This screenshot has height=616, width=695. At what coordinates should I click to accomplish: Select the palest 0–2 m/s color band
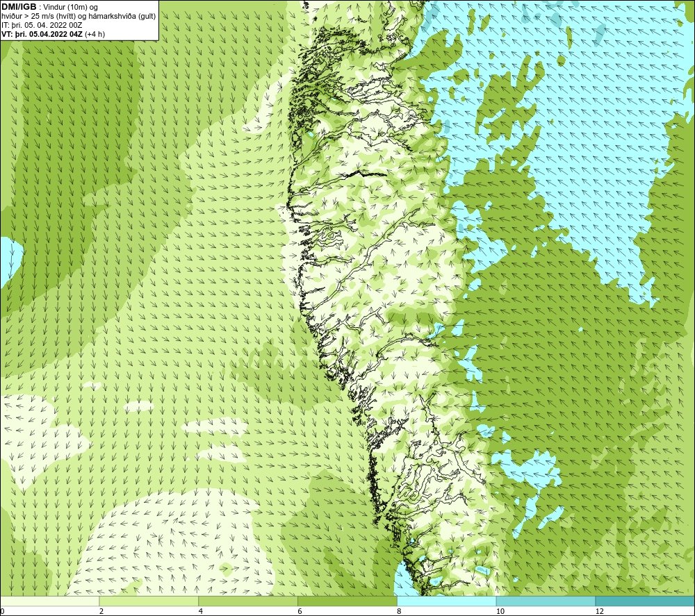[x=49, y=601]
